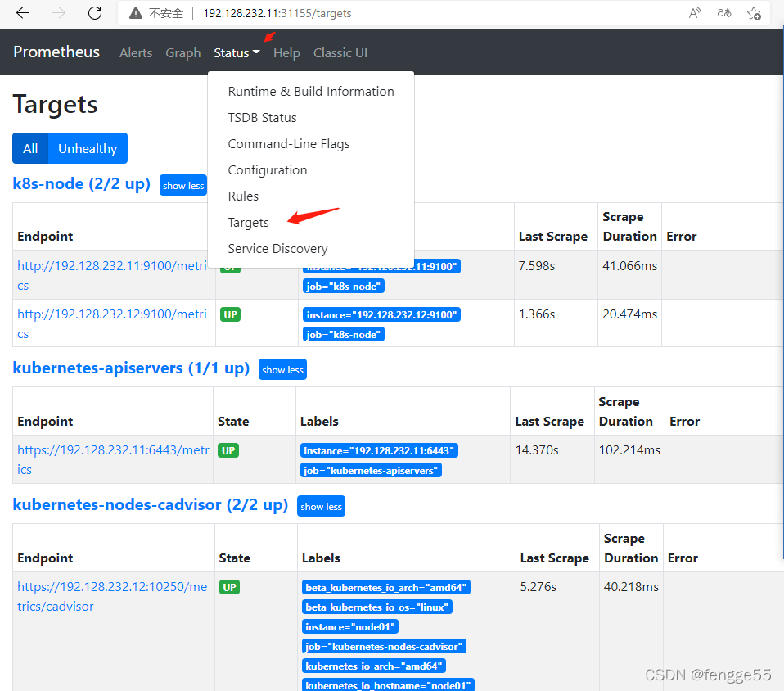Go back with the browser back arrow

coord(23,13)
